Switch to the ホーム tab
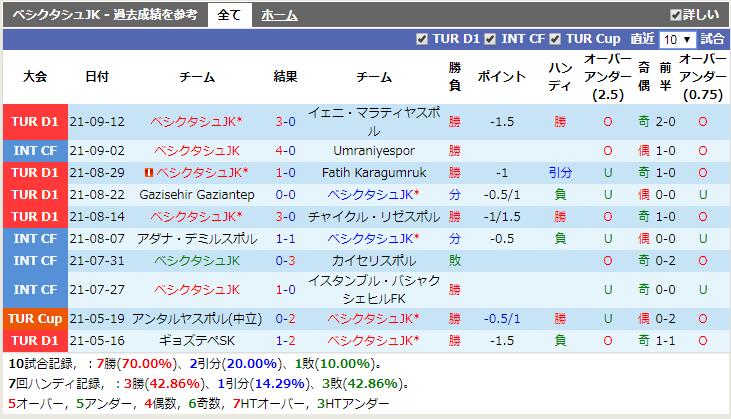The width and height of the screenshot is (731, 419). pos(279,15)
